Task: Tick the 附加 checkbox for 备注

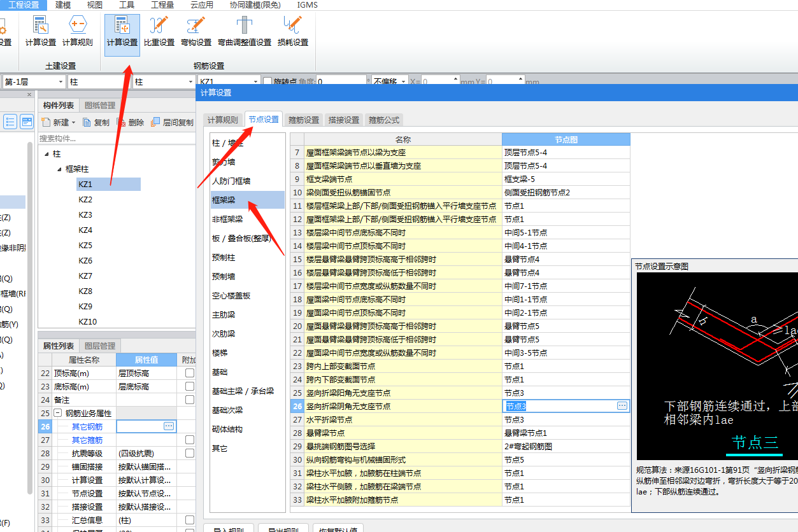Action: pyautogui.click(x=189, y=400)
